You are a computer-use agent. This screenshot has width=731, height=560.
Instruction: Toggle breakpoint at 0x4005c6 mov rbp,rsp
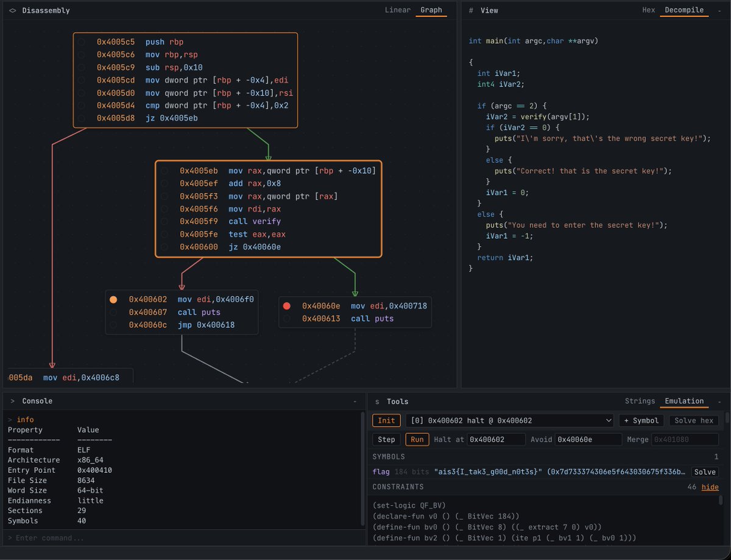coord(82,55)
